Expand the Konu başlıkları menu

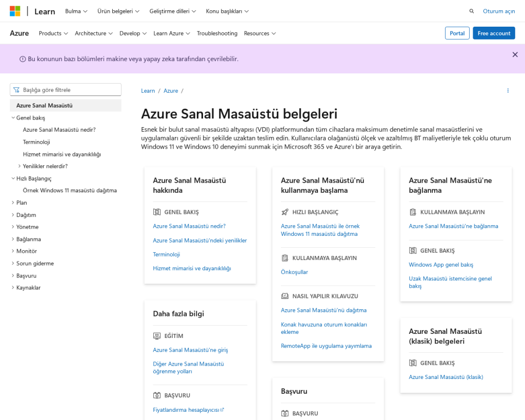(227, 11)
